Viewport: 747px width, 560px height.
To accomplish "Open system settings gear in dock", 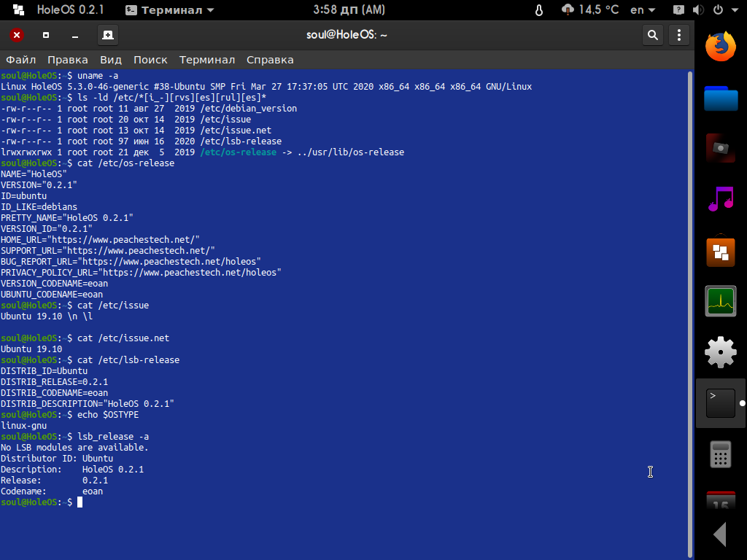I will pos(720,352).
